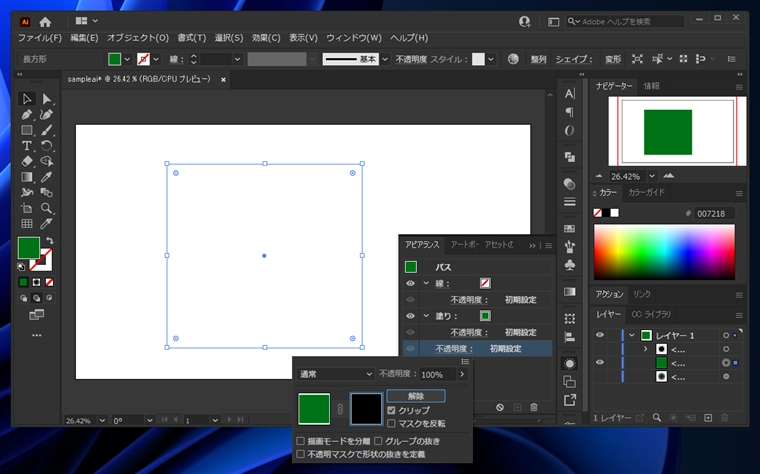Click the Home icon
760x474 pixels.
[45, 22]
